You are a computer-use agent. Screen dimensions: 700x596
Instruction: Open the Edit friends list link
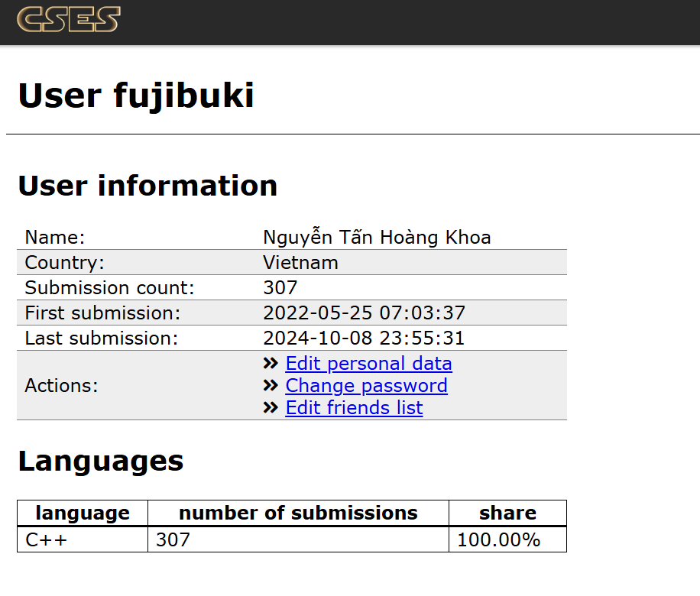tap(354, 408)
